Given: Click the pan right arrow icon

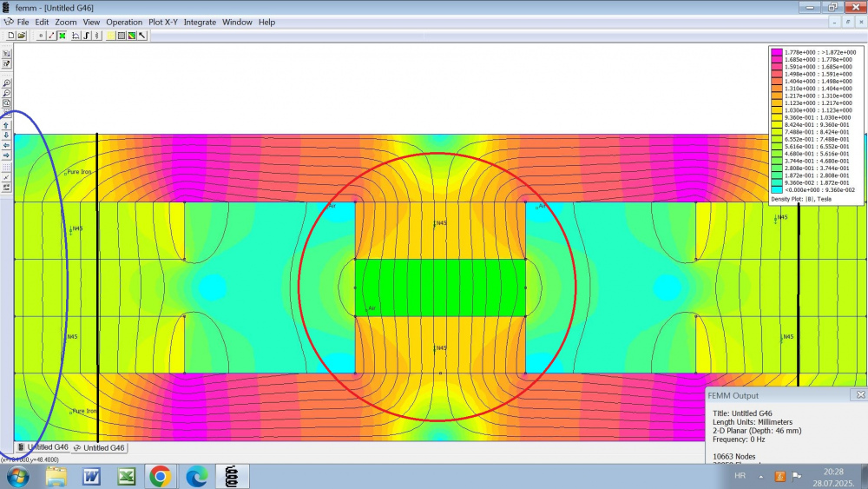Looking at the screenshot, I should [x=7, y=155].
